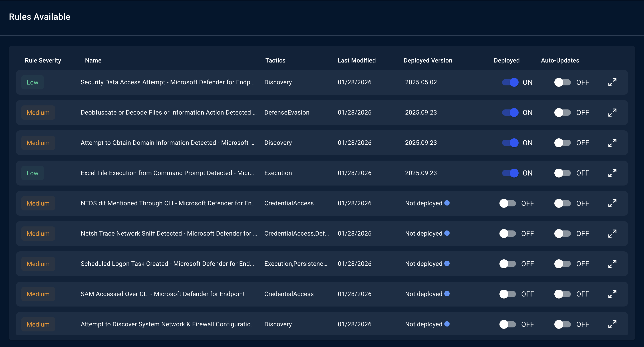Click info icon beside NTDS.dit Not deployed
This screenshot has width=644, height=347.
[x=447, y=203]
